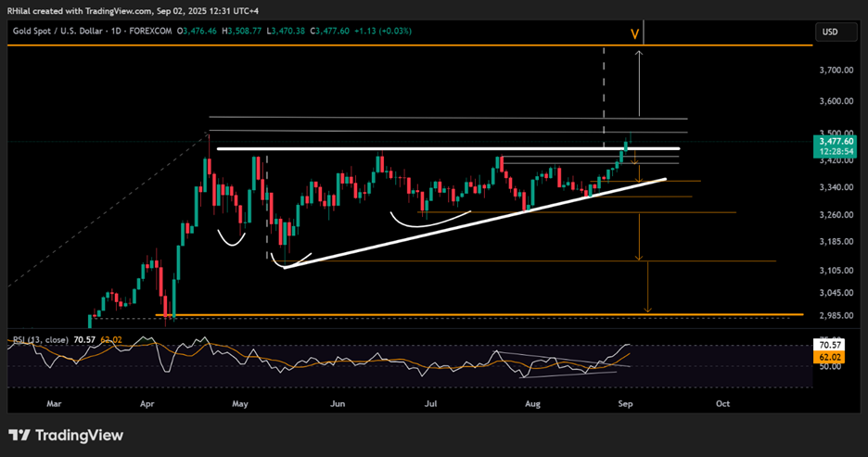Click the +1.13 (+0.03%) change value
The image size is (868, 457).
[x=382, y=31]
